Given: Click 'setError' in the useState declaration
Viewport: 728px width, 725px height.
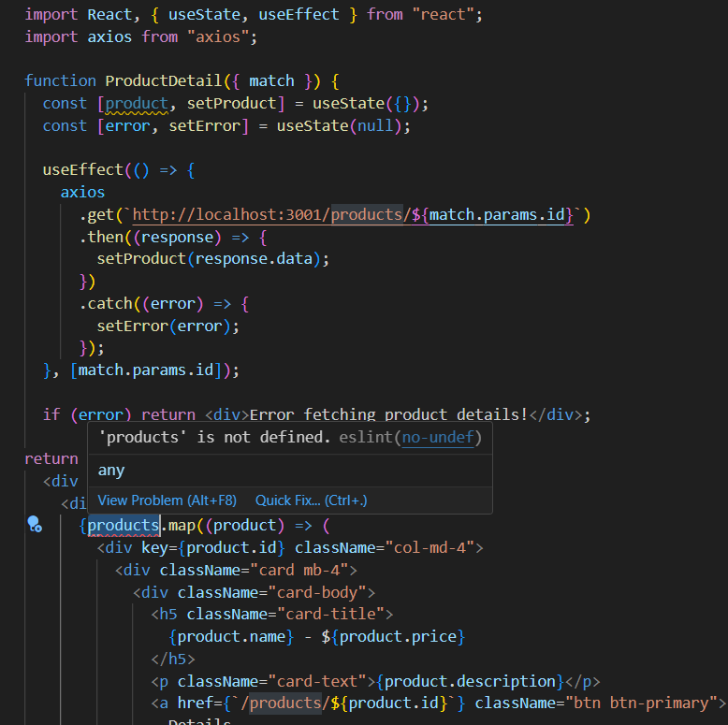Looking at the screenshot, I should (204, 125).
